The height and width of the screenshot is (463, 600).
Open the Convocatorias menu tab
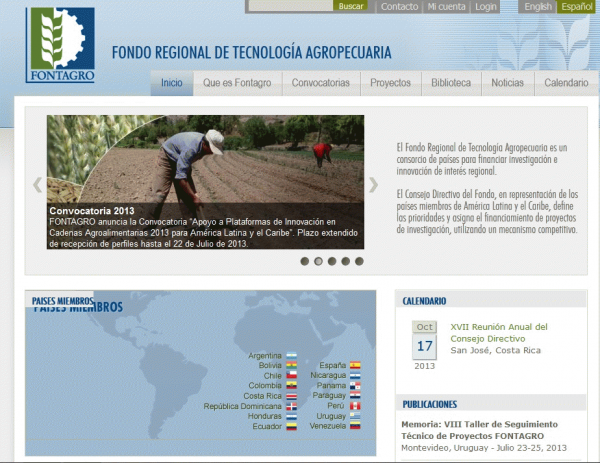(321, 83)
